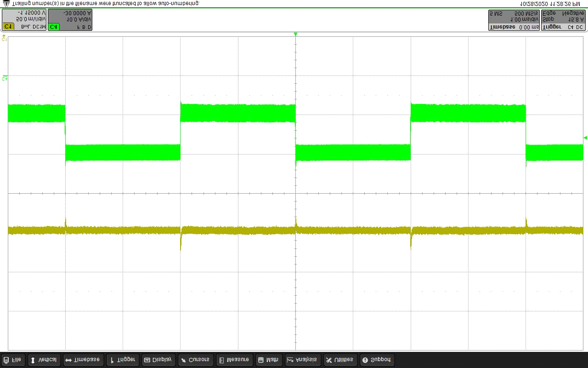Open the Timebase descriptor box at top
Viewport: 588px width, 368px height.
(514, 20)
